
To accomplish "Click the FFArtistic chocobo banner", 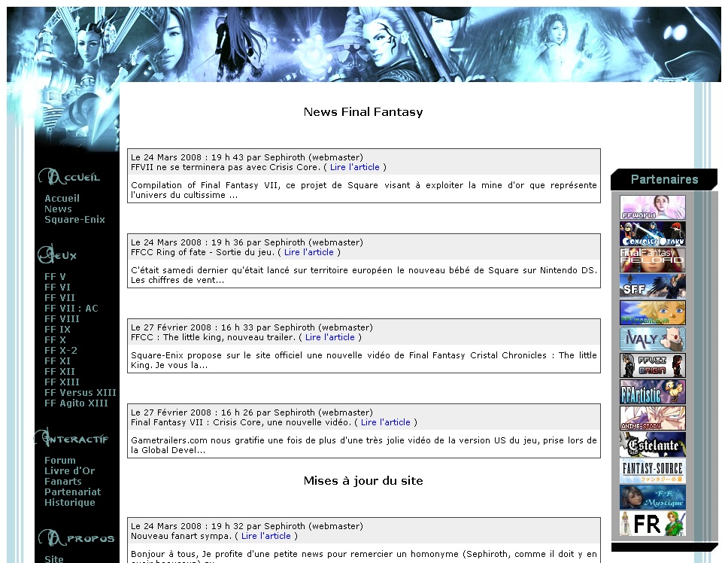I will (x=652, y=392).
